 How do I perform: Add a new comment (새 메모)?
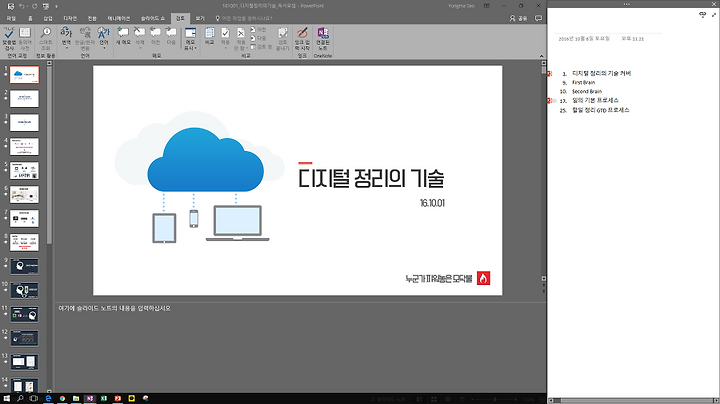[x=123, y=36]
